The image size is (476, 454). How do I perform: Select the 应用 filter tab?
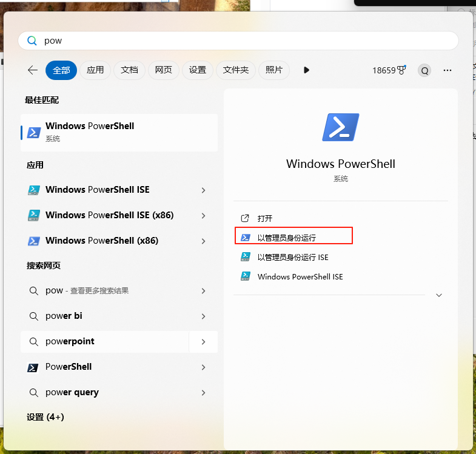pos(95,70)
